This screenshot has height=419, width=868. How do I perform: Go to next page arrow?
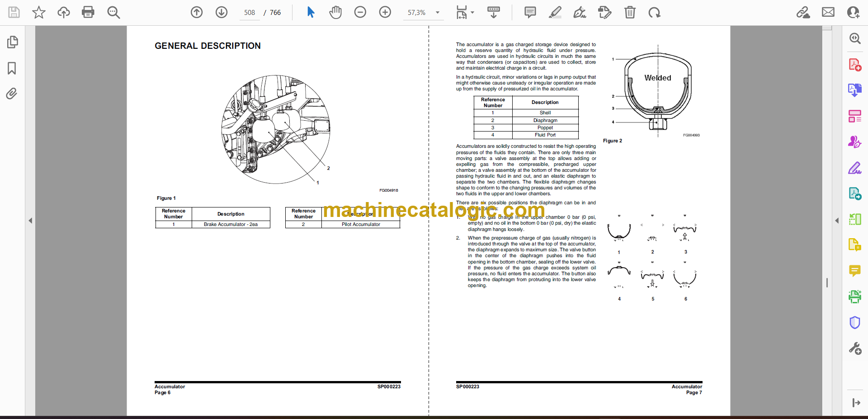pyautogui.click(x=222, y=12)
